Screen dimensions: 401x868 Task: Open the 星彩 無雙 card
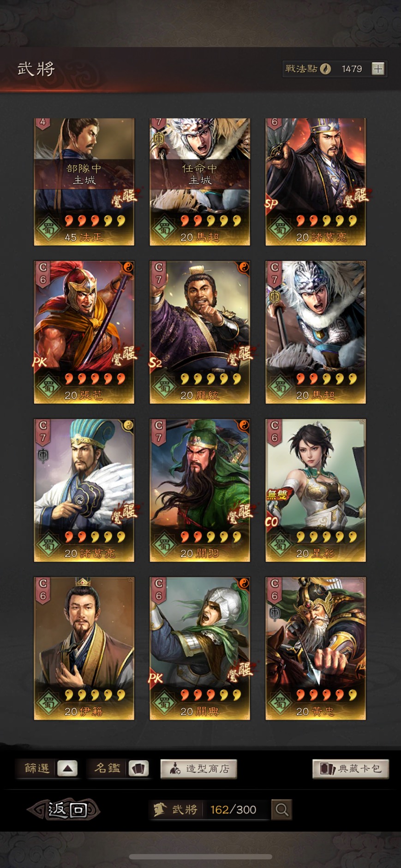(x=316, y=490)
